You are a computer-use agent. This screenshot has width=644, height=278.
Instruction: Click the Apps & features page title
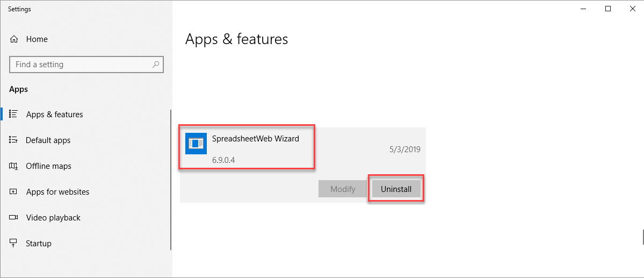click(x=236, y=39)
